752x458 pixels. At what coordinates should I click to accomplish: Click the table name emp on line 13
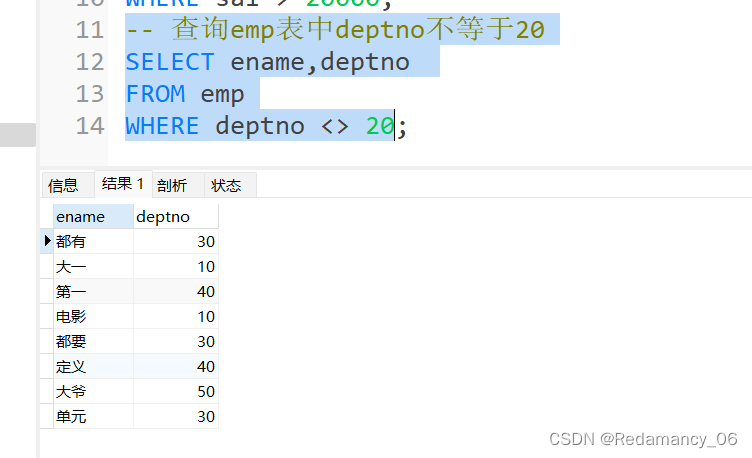tap(222, 95)
